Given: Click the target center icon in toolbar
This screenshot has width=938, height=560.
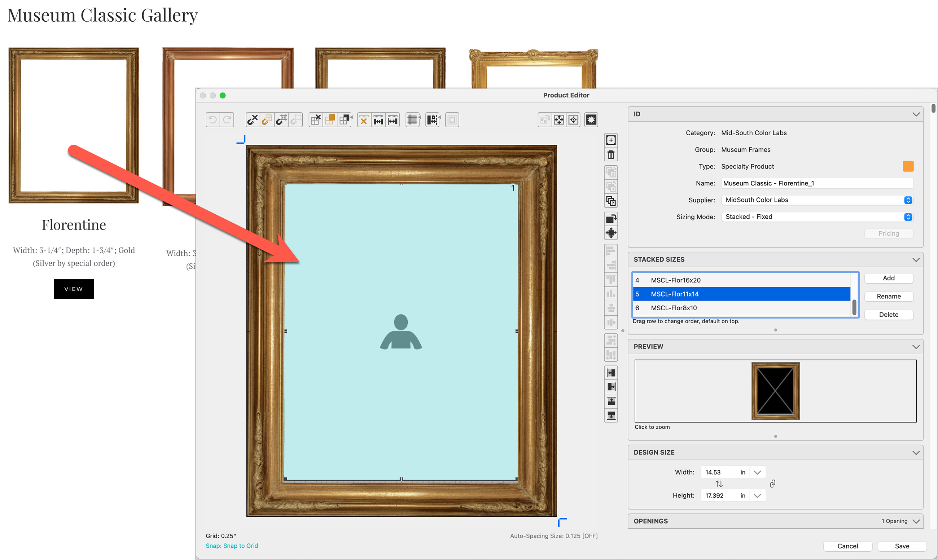Looking at the screenshot, I should coord(573,120).
